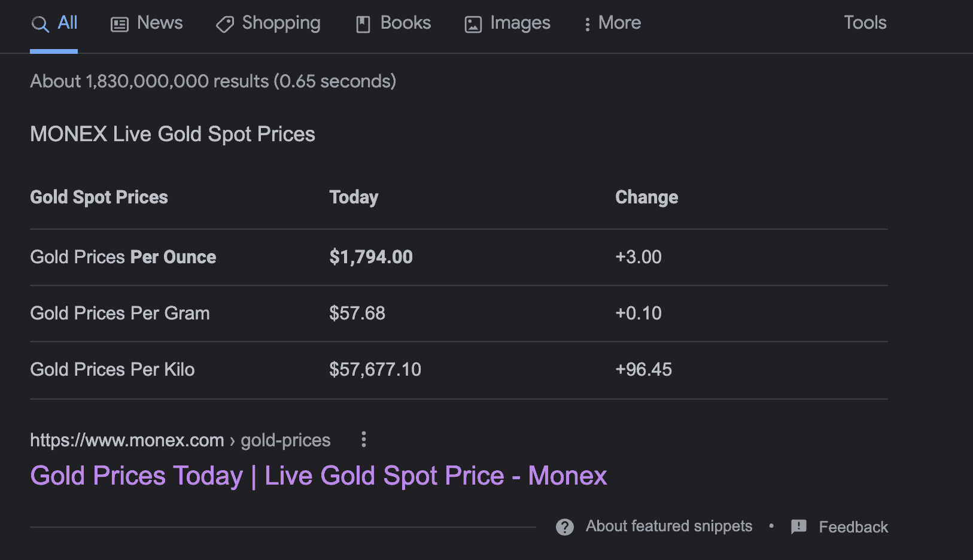Click the Shopping tag icon
Screen dimensions: 973x560
coord(225,25)
